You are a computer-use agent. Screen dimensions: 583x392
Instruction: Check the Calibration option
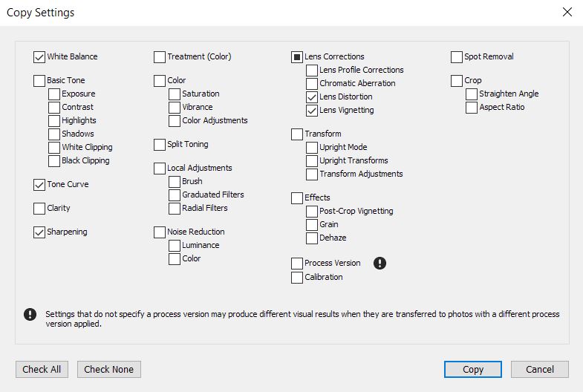(297, 278)
